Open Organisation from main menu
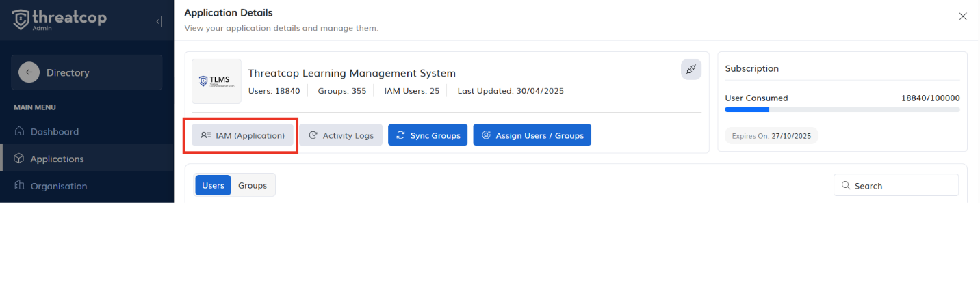 click(58, 186)
